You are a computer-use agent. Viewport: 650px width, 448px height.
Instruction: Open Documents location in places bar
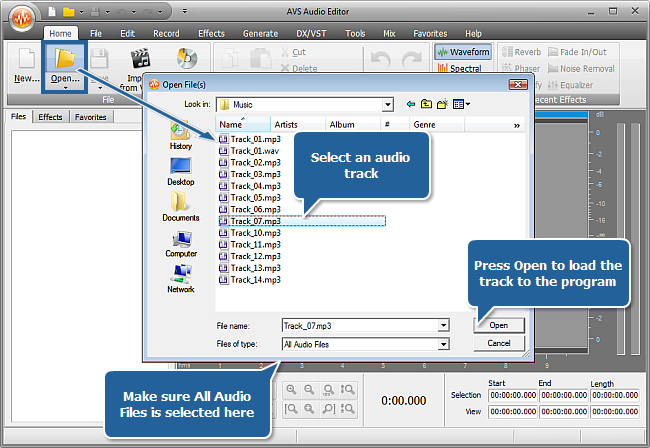[180, 206]
